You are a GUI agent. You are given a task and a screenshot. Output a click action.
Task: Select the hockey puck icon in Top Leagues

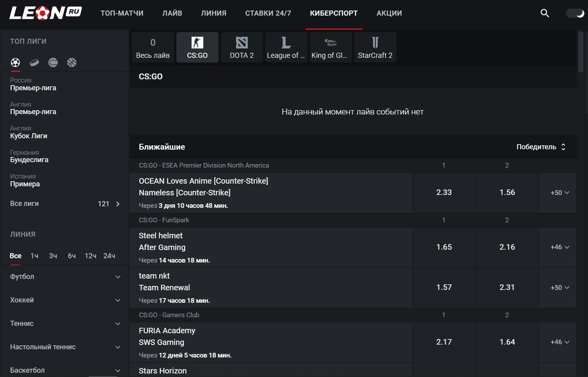(34, 63)
